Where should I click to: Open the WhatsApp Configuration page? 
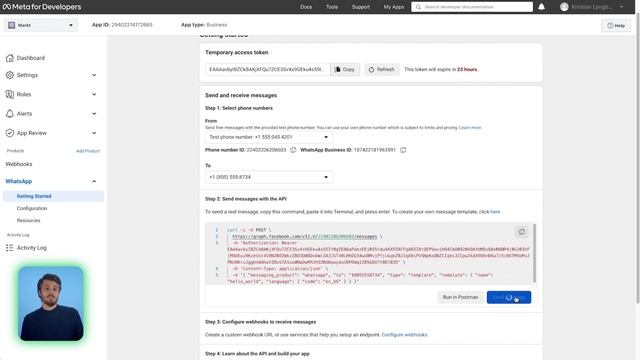point(32,208)
